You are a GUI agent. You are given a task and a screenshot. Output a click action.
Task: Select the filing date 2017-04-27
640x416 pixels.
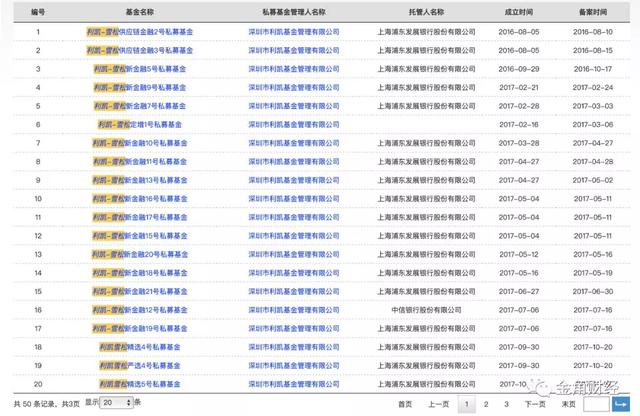pyautogui.click(x=593, y=143)
